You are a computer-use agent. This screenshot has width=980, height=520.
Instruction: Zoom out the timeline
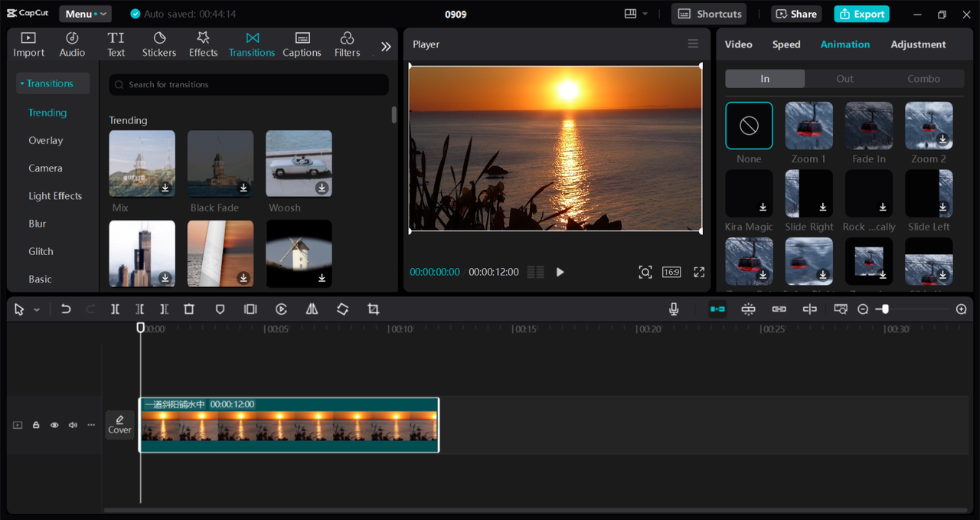[863, 309]
